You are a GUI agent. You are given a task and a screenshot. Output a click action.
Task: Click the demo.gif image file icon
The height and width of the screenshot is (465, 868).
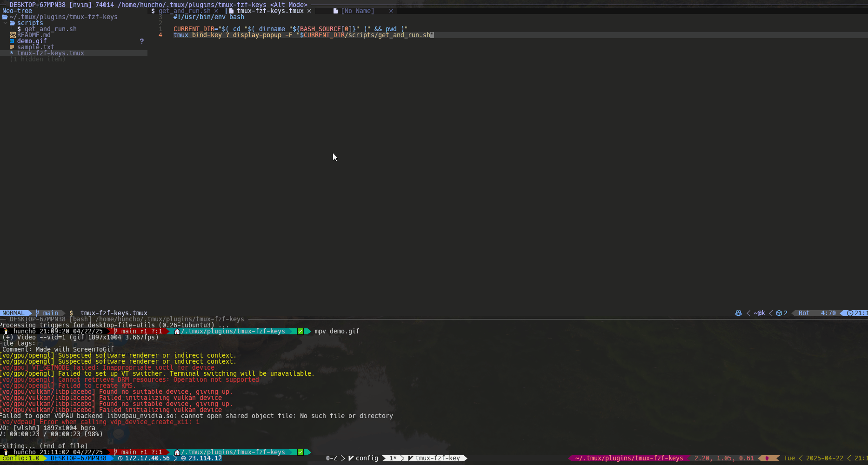pyautogui.click(x=12, y=41)
